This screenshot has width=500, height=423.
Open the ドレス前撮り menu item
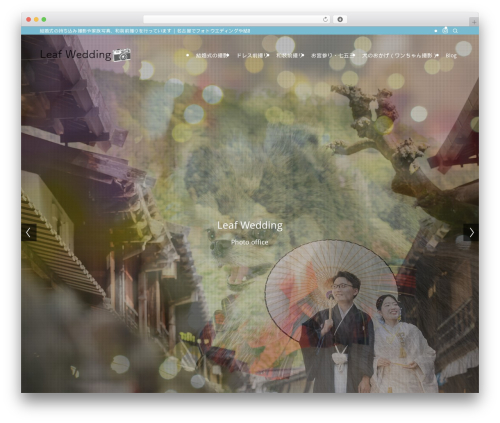click(253, 56)
